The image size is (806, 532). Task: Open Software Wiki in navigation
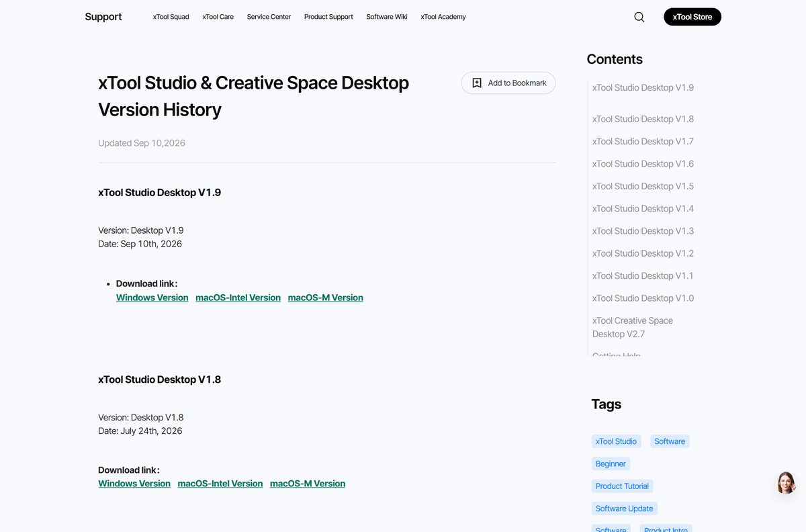point(387,17)
